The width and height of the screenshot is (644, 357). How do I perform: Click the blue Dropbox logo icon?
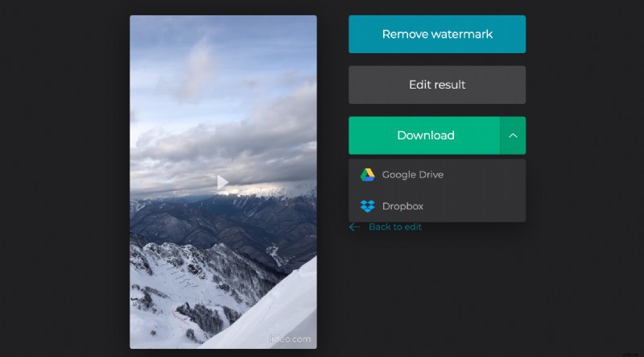[x=367, y=206]
